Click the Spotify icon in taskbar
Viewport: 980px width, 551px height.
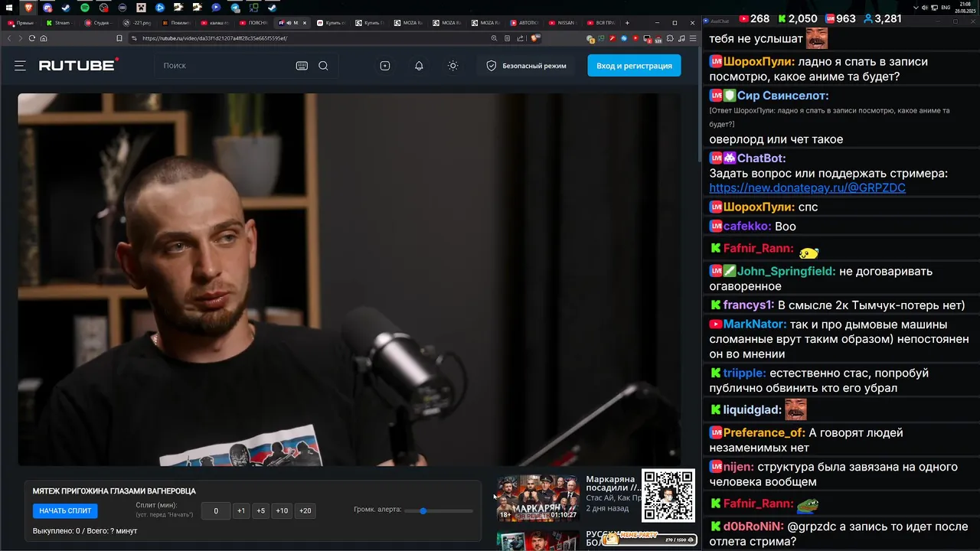(85, 8)
